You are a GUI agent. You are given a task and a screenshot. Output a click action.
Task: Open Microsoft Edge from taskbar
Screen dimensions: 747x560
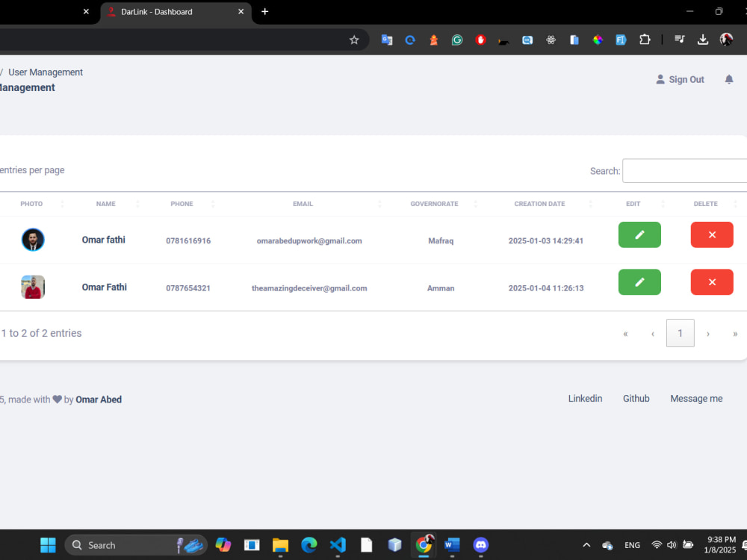(309, 545)
